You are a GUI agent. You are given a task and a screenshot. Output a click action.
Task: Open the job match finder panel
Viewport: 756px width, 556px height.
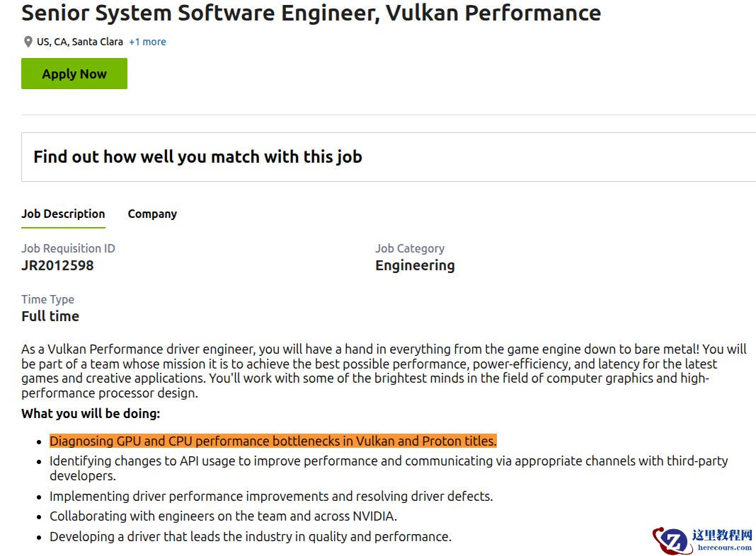(x=197, y=157)
